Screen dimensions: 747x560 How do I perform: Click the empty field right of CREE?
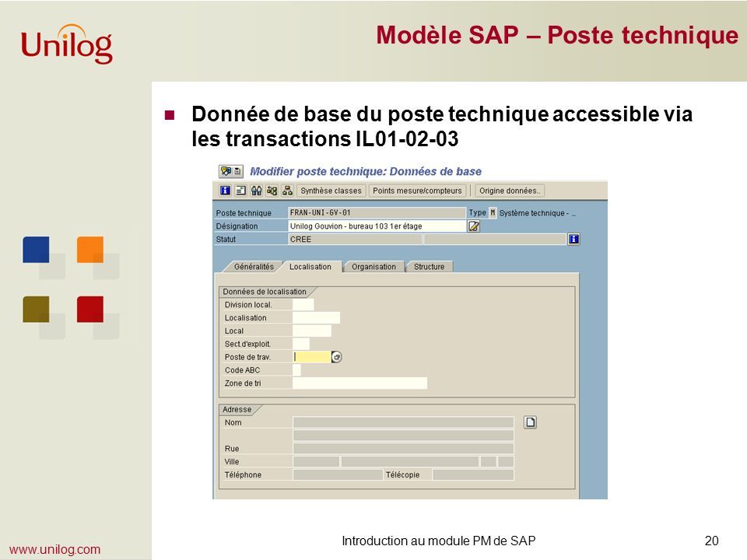click(x=495, y=239)
